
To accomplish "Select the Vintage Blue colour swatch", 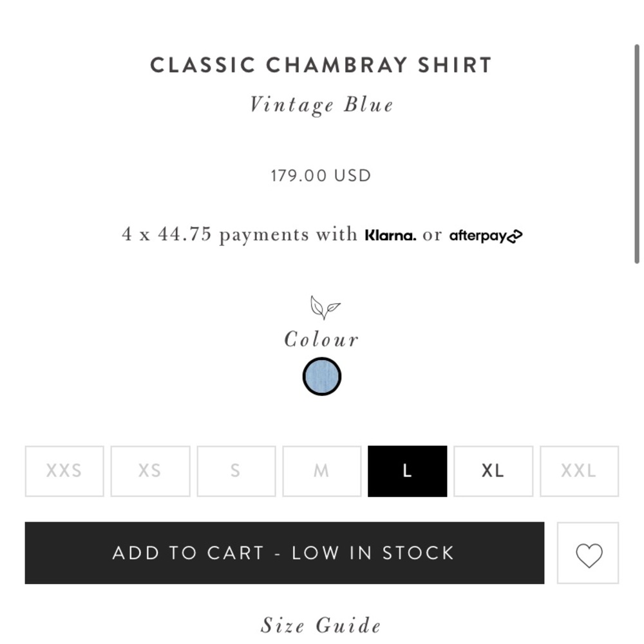I will pos(322,377).
